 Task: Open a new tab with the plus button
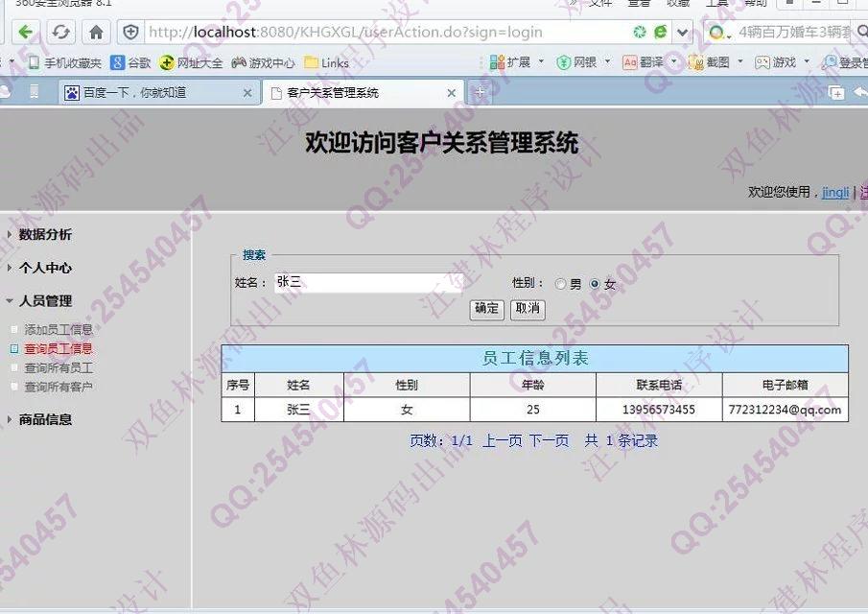pyautogui.click(x=480, y=92)
